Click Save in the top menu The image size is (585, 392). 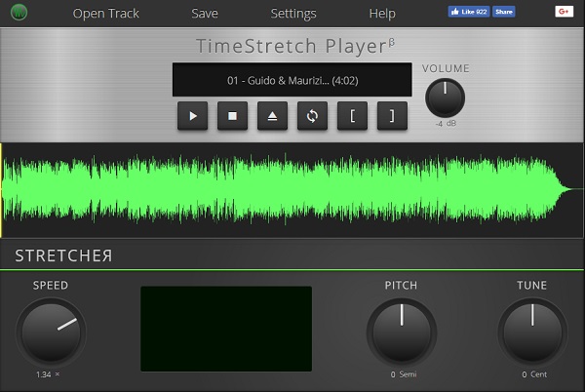(205, 14)
